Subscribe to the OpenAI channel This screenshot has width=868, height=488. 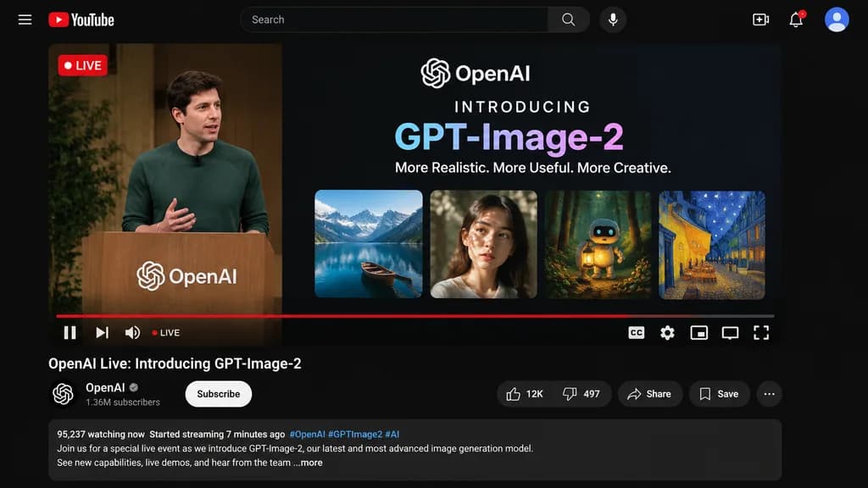coord(218,394)
